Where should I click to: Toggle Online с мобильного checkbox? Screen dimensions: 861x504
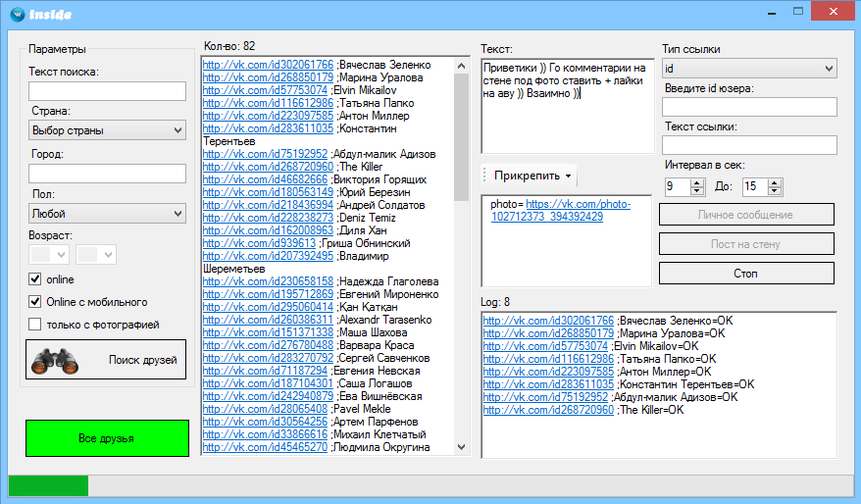click(34, 301)
